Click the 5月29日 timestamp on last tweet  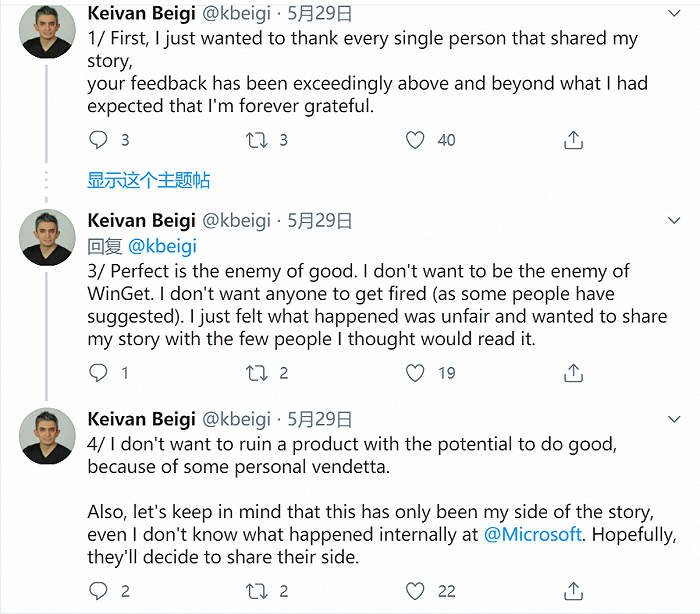[320, 419]
